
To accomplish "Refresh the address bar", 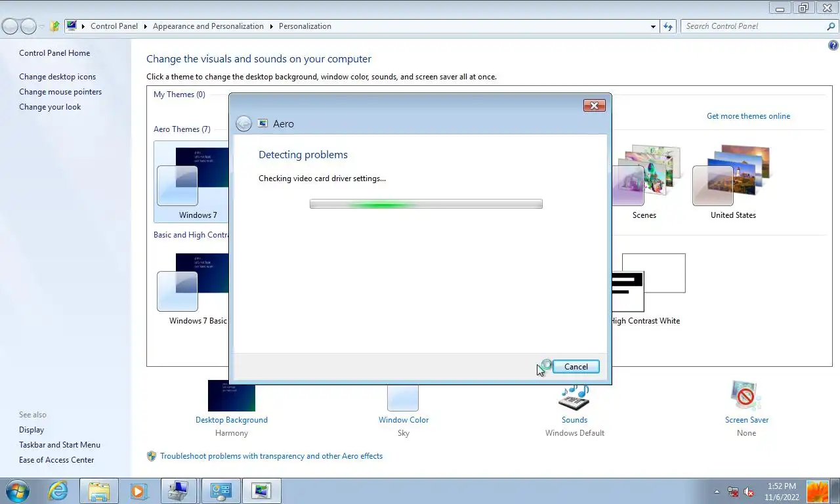I will pyautogui.click(x=668, y=26).
